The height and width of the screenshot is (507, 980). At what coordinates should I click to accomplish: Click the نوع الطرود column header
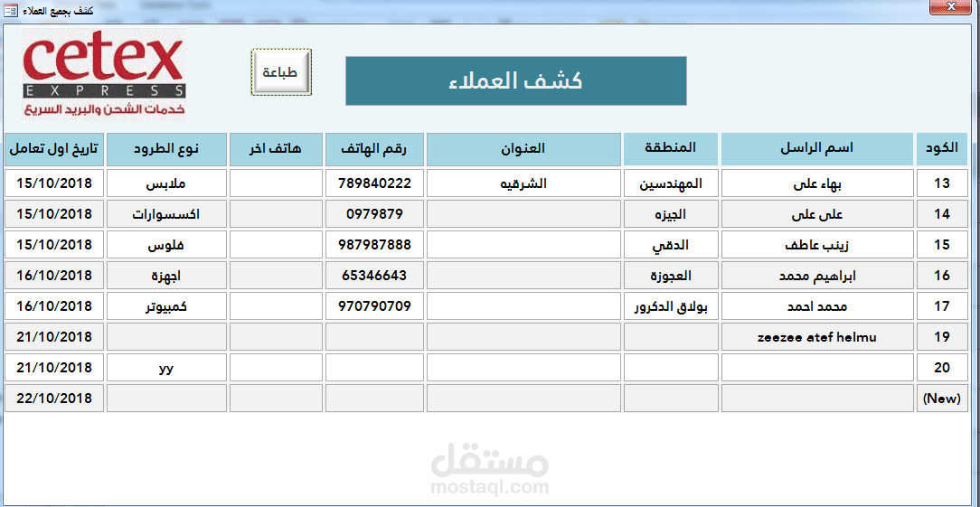(x=166, y=149)
